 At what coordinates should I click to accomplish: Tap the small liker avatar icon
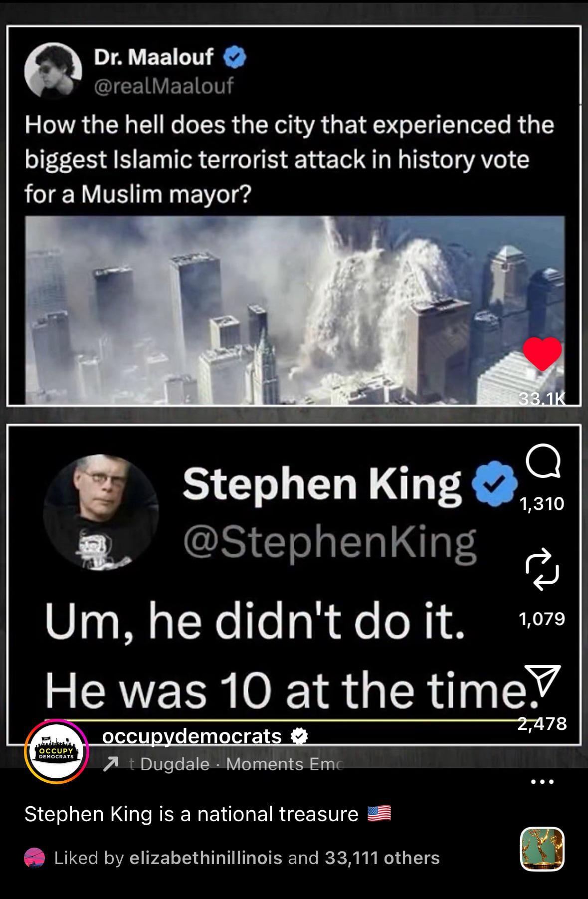click(x=34, y=858)
